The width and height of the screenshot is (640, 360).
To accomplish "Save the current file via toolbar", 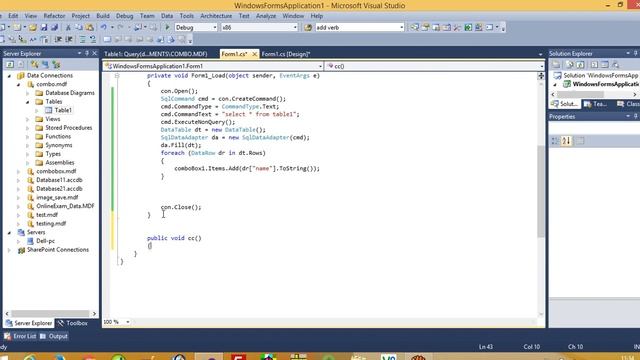I will point(44,27).
